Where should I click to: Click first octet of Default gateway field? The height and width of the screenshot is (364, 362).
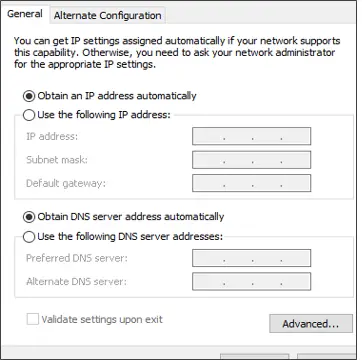click(x=208, y=183)
